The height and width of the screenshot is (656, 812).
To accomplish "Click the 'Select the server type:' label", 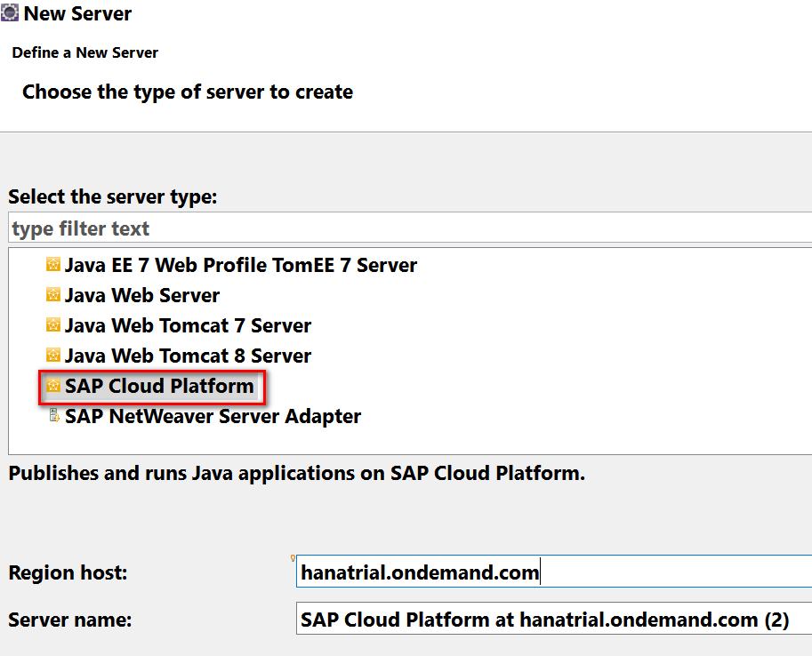I will coord(112,197).
